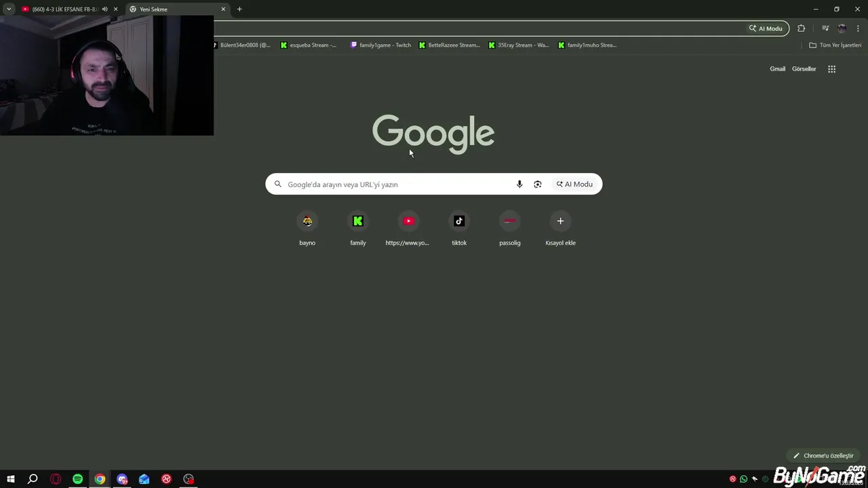This screenshot has width=868, height=488.
Task: Open Google Lens image search icon
Action: click(x=538, y=184)
